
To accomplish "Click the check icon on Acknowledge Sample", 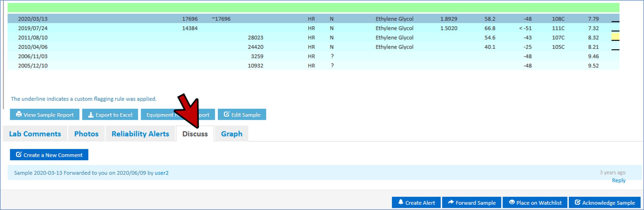I will pyautogui.click(x=577, y=202).
